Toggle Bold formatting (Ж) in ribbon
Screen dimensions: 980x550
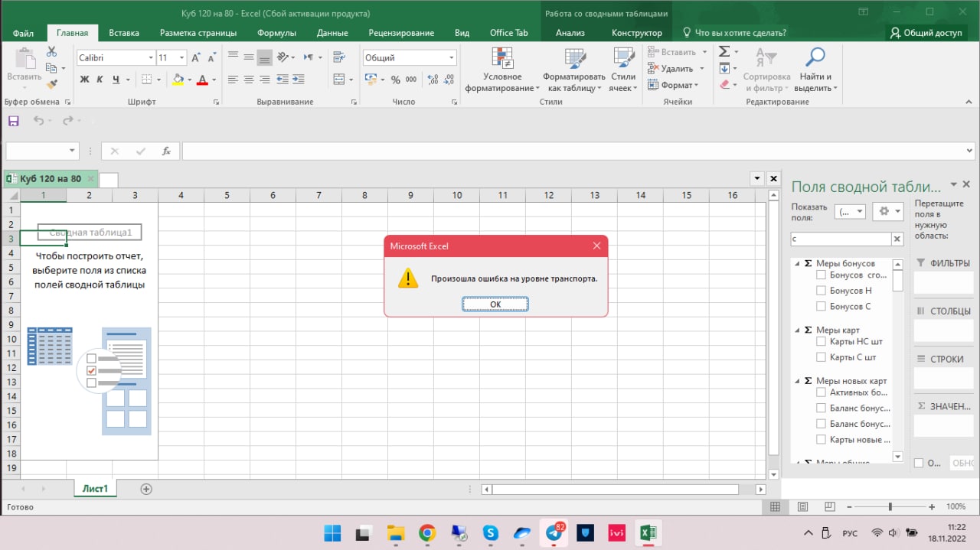[84, 80]
